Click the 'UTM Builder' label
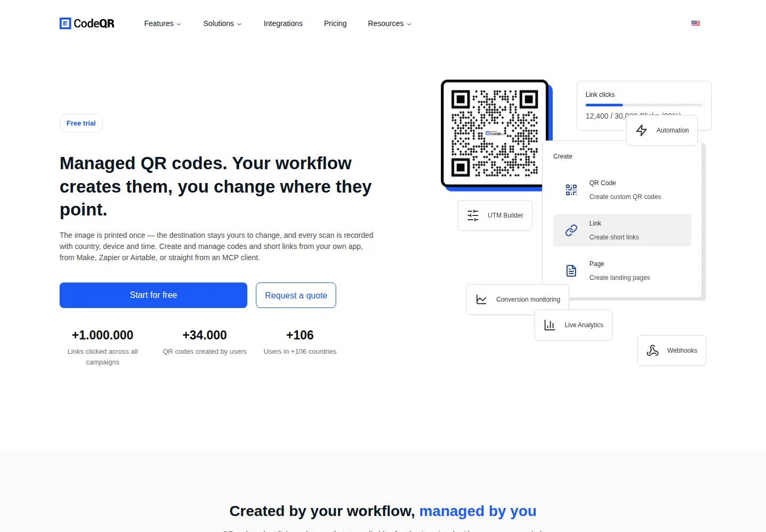Viewport: 766px width, 532px height. pyautogui.click(x=505, y=215)
